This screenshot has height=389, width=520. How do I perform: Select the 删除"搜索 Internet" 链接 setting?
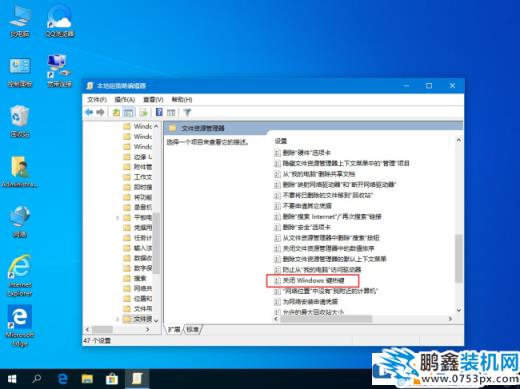328,216
